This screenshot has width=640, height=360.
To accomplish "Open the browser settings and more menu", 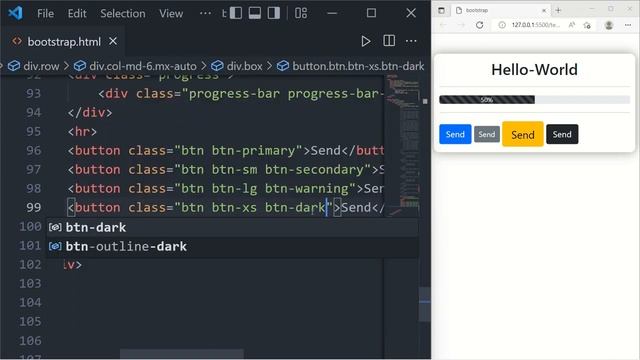I will coord(628,25).
